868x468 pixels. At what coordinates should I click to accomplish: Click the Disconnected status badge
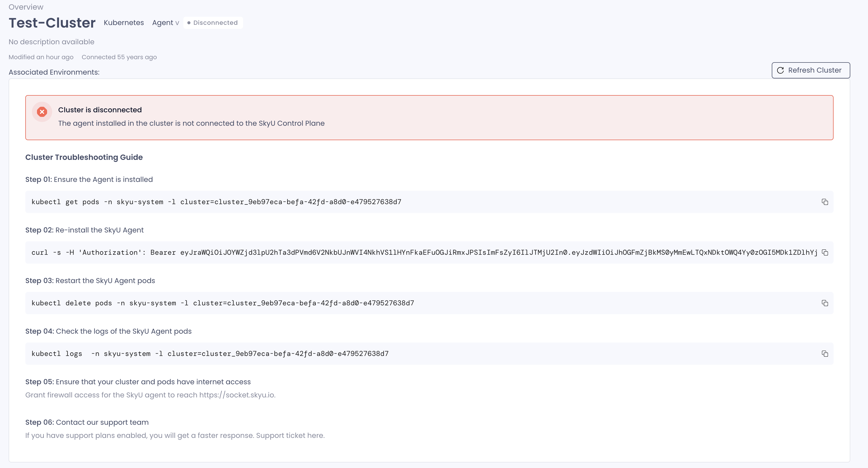213,23
